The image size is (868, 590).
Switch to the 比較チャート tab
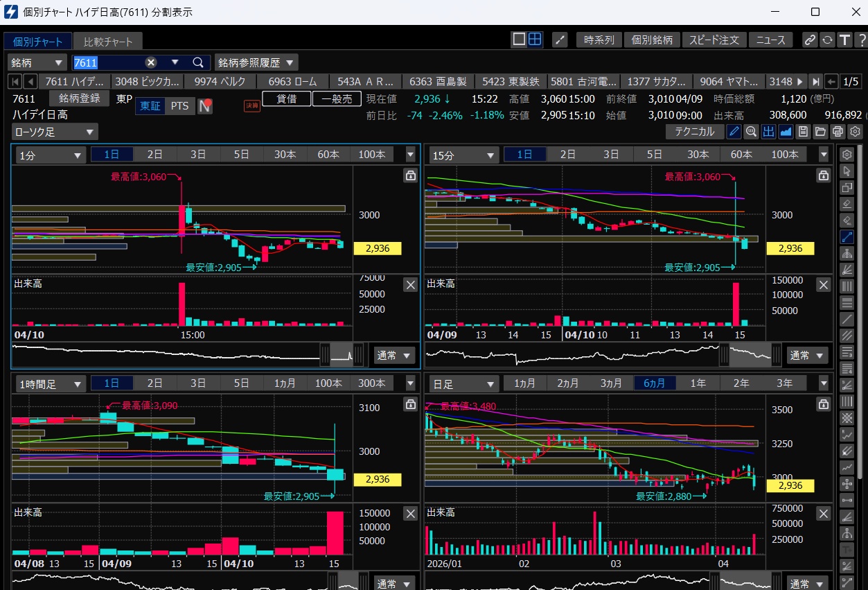click(x=107, y=42)
